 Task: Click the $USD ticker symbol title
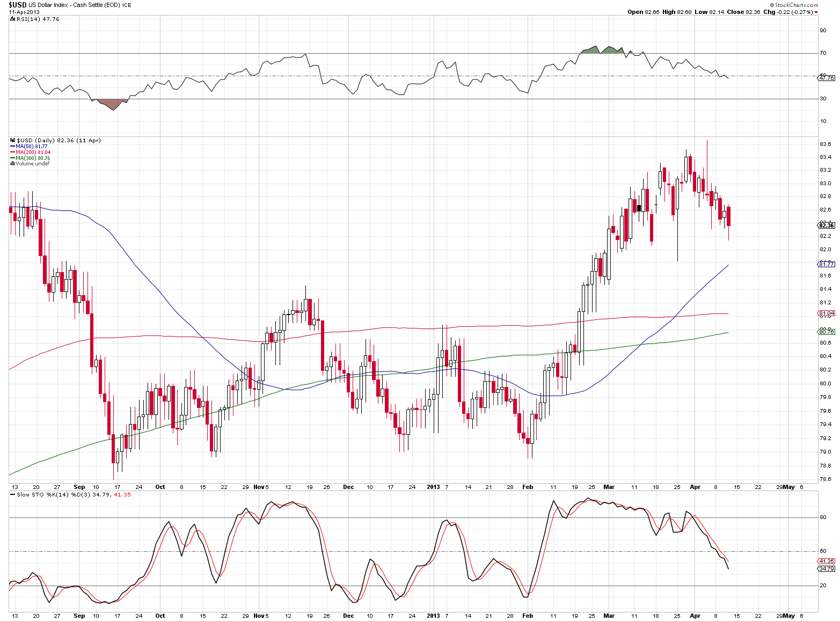[17, 5]
